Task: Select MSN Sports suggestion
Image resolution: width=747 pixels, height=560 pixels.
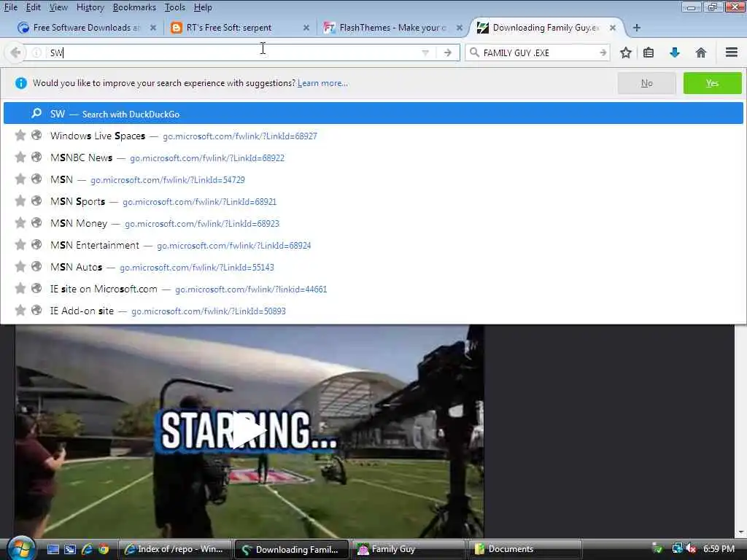Action: pyautogui.click(x=373, y=201)
